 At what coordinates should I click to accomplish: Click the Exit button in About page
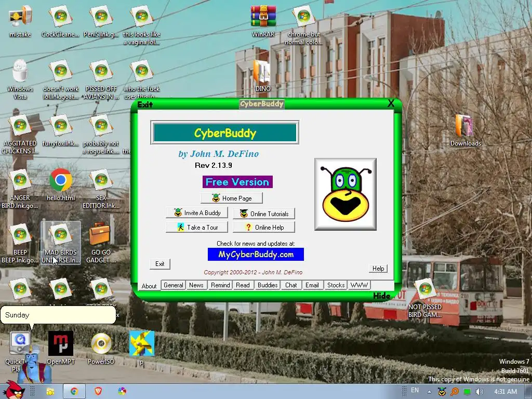160,264
